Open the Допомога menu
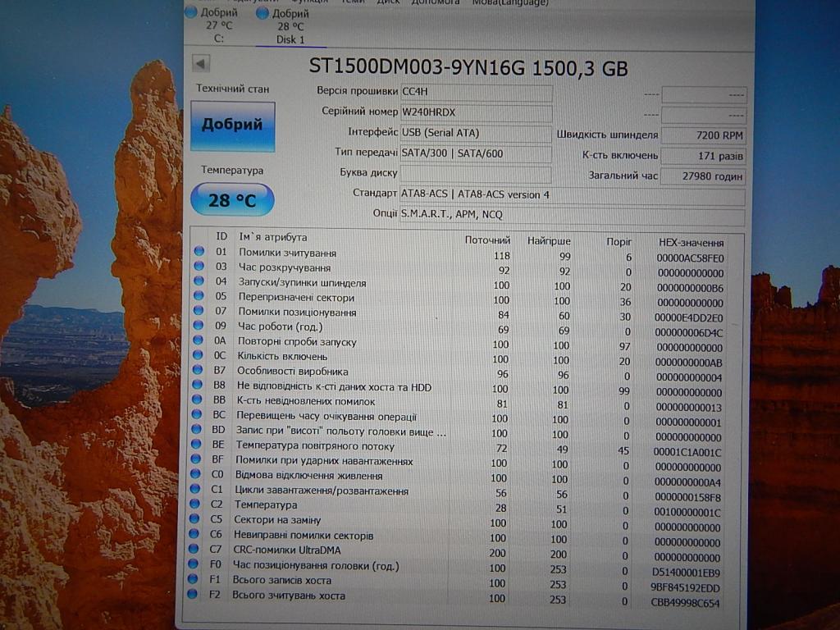The width and height of the screenshot is (840, 630). [x=436, y=2]
